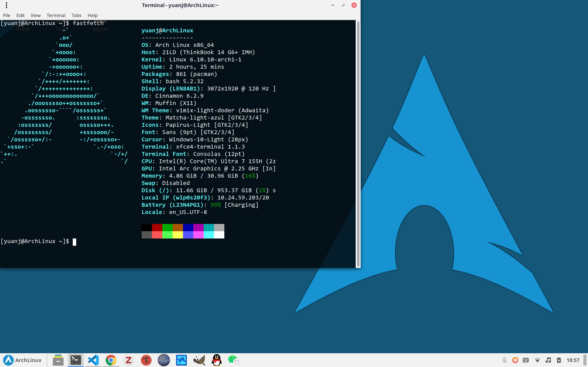
Task: Click 'Intel Arc Graphics' GPU text
Action: click(x=190, y=168)
